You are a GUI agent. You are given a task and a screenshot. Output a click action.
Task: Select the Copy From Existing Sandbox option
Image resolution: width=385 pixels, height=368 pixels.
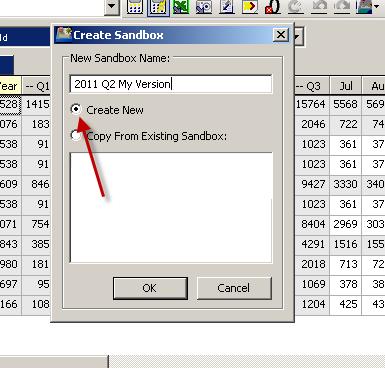point(76,136)
